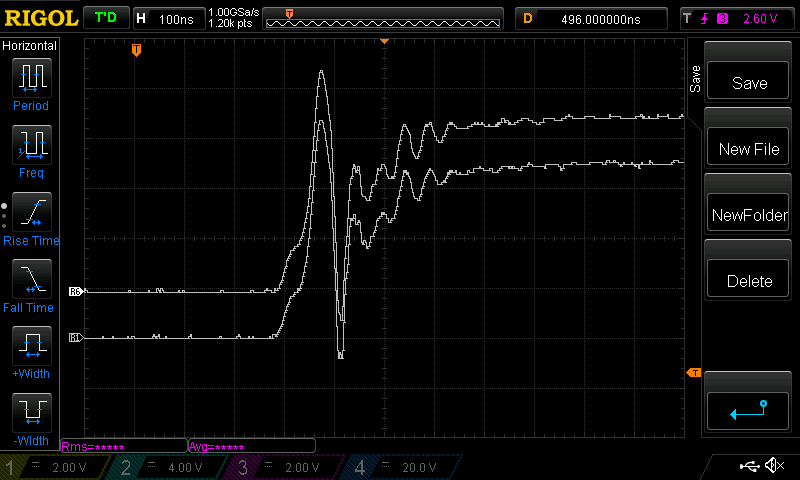
Task: Open the Horizontal measurement menu header
Action: pos(30,46)
